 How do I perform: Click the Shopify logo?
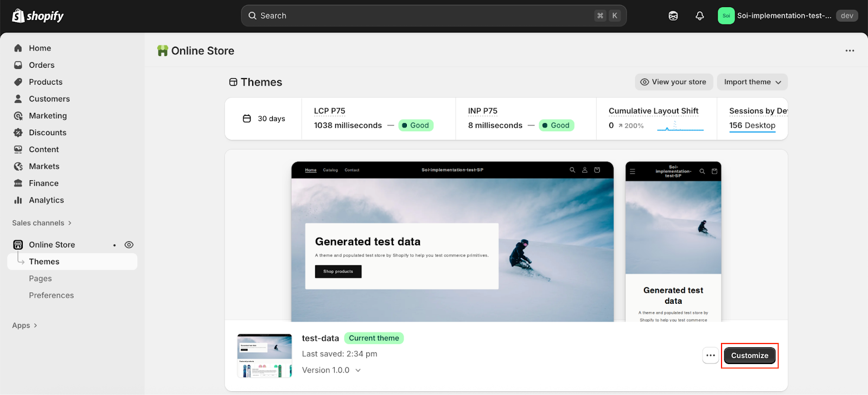37,16
